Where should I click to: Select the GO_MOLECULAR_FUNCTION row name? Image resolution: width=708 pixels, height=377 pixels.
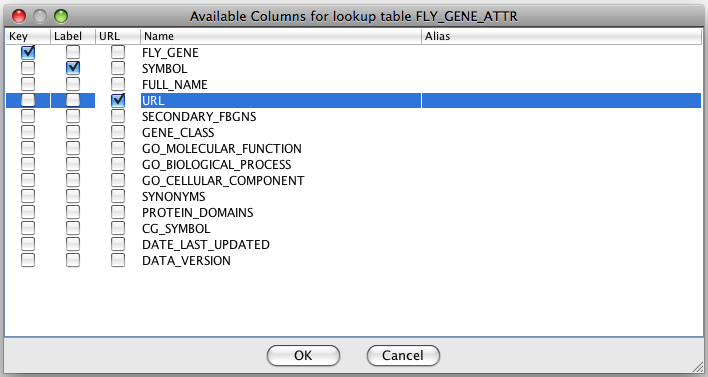point(222,149)
